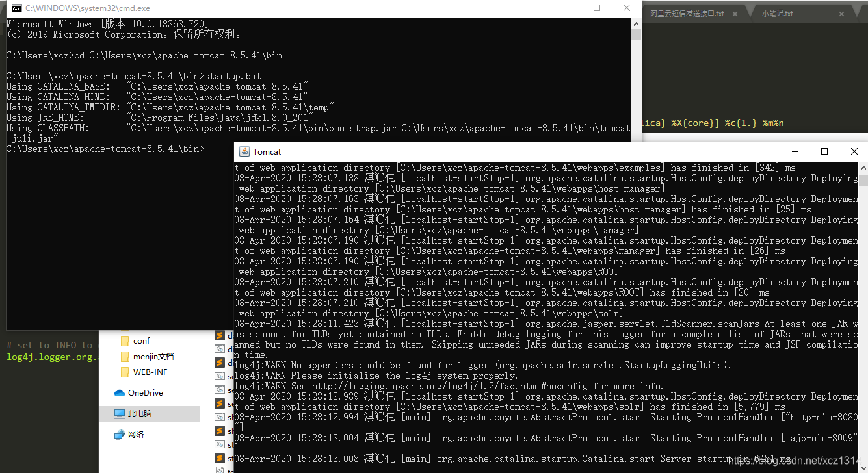
Task: Click the Tomcat window Java icon
Action: point(244,151)
